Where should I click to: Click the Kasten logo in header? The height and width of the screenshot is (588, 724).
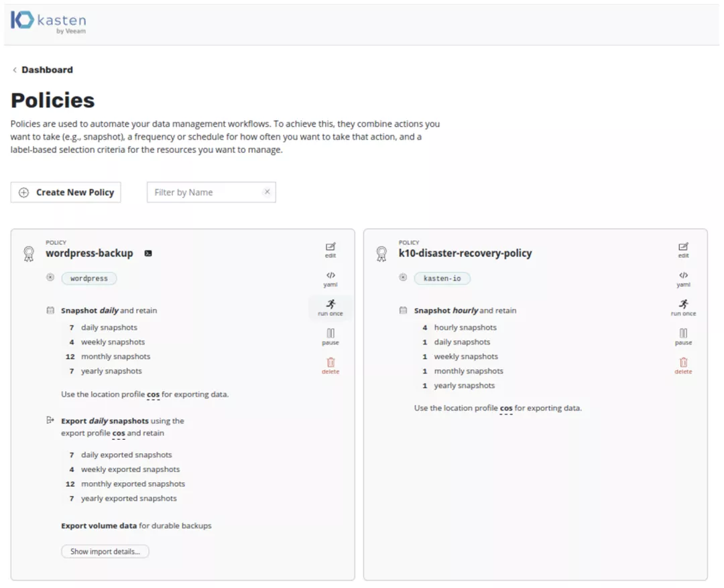pyautogui.click(x=48, y=21)
